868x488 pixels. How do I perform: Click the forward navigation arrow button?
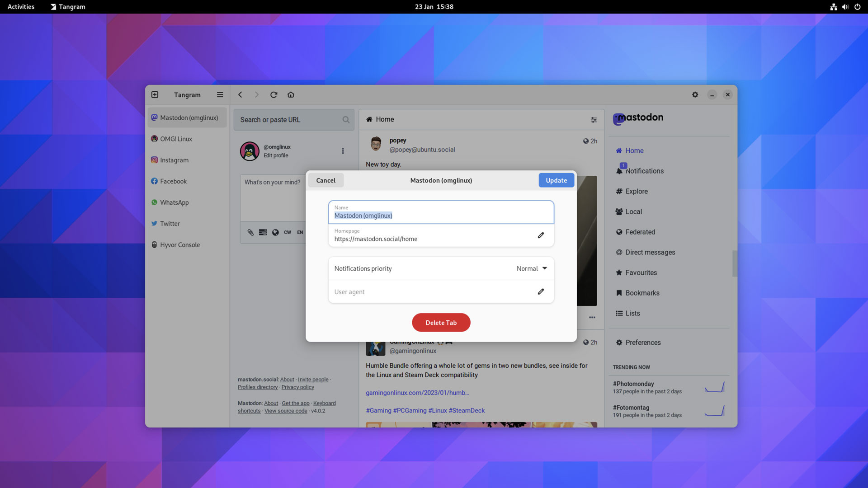(x=257, y=95)
